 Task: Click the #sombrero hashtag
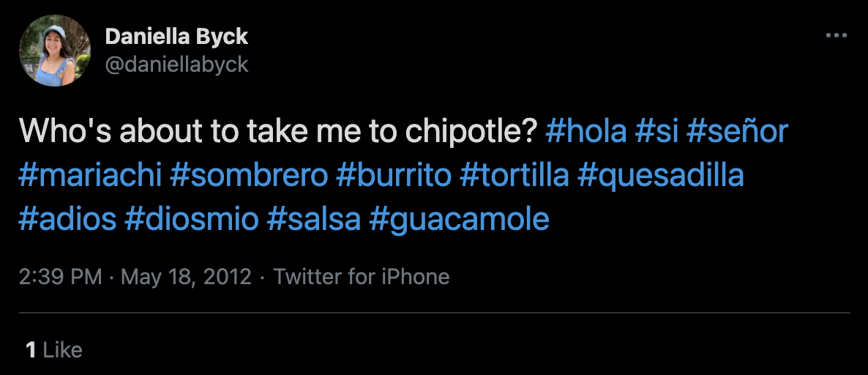pos(247,176)
